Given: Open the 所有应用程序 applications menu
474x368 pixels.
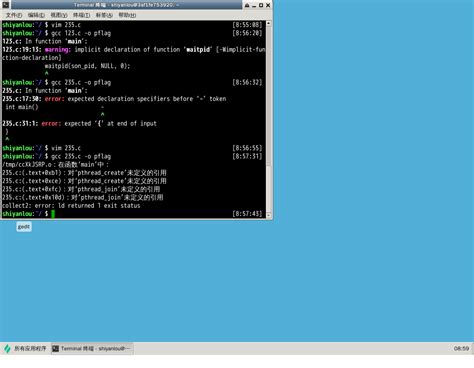Looking at the screenshot, I should pyautogui.click(x=25, y=348).
